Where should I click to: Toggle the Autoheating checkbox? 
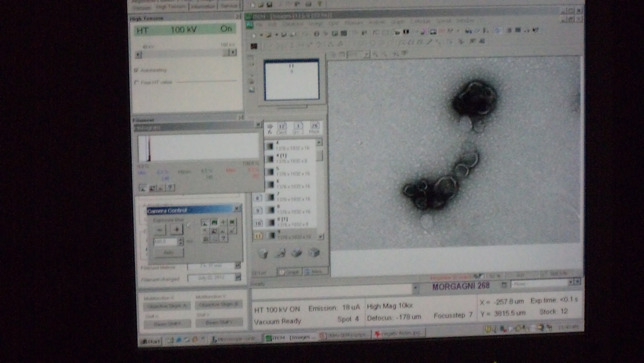point(136,70)
